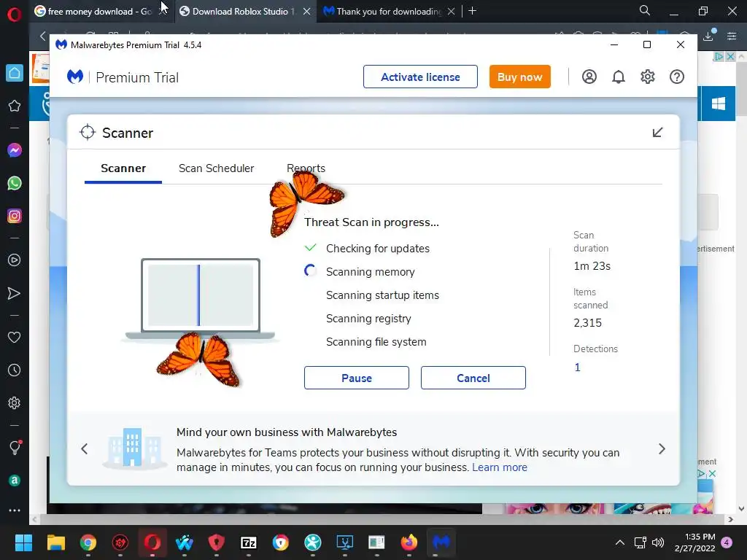
Task: Open Opera tab search magnifier
Action: pos(645,10)
